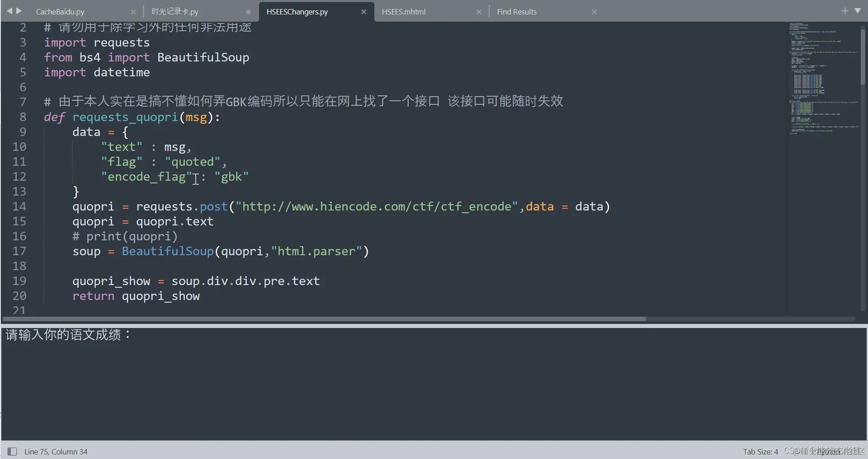The image size is (868, 459).
Task: Click the unsaved dot on 时光记录卡.py tab
Action: click(249, 12)
